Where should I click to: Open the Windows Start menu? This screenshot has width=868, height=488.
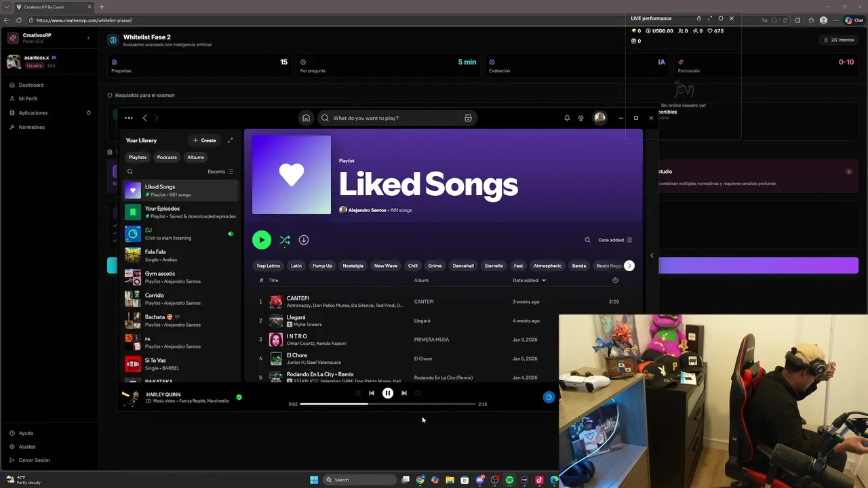point(314,480)
